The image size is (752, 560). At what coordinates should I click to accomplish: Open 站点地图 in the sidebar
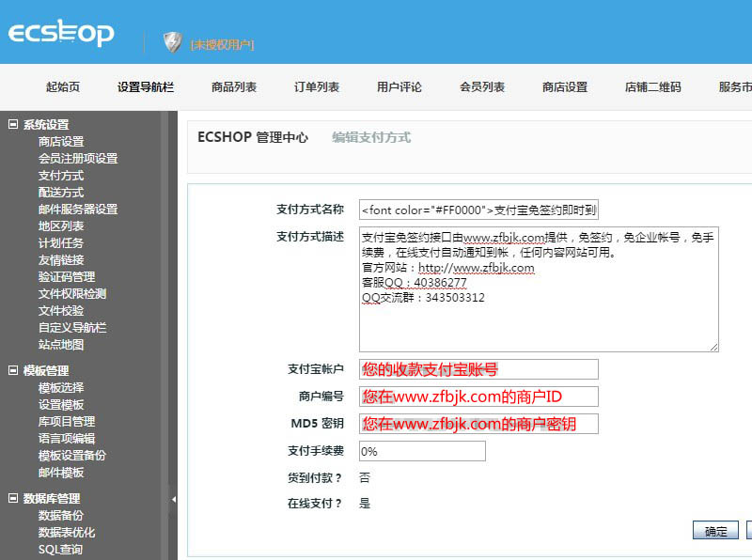(x=61, y=344)
